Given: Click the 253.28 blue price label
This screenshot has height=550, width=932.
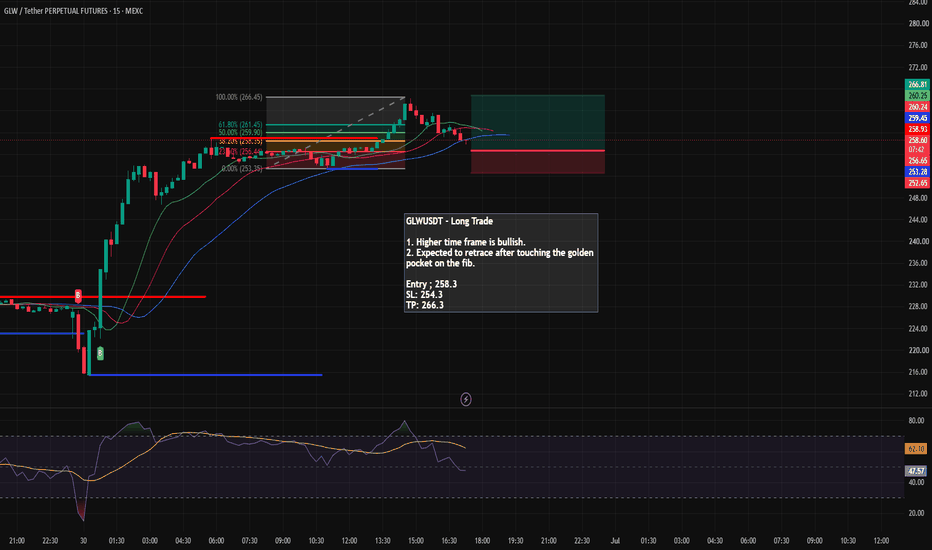Looking at the screenshot, I should point(917,172).
